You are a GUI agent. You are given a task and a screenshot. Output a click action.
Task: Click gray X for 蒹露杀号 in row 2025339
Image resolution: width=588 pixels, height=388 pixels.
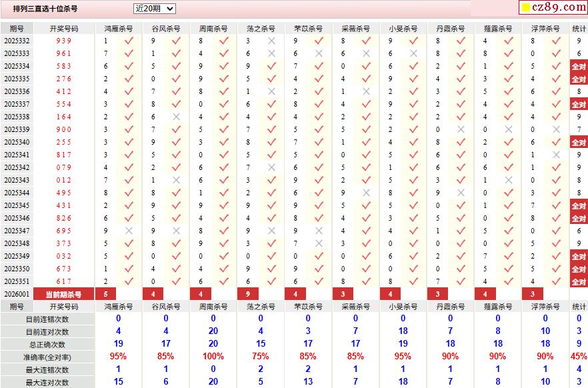pos(509,129)
